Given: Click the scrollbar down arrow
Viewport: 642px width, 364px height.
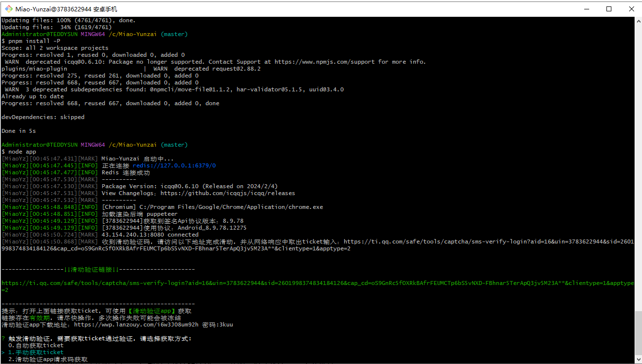Looking at the screenshot, I should pyautogui.click(x=638, y=360).
